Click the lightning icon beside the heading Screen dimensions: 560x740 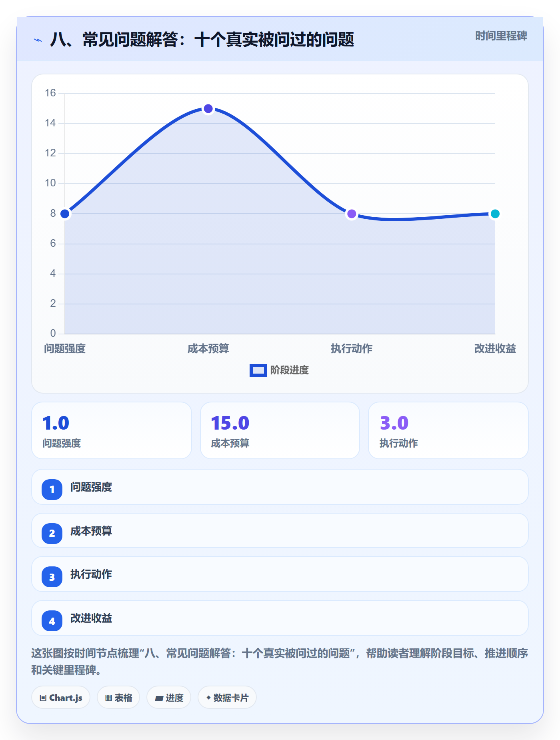coord(38,40)
